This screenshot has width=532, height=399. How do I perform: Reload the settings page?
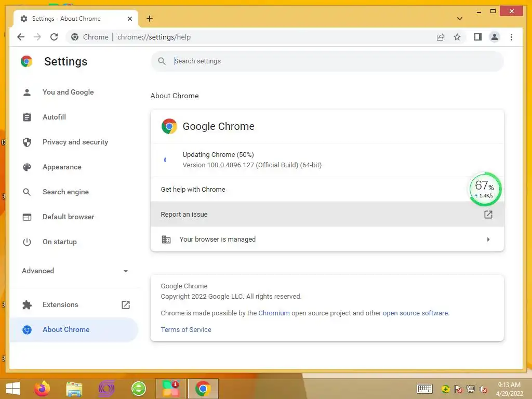click(54, 37)
